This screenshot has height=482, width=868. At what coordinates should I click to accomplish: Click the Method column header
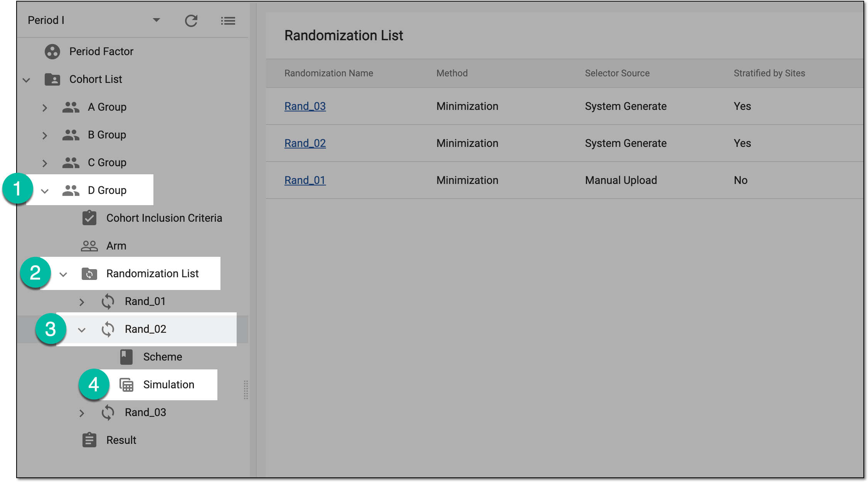[452, 73]
